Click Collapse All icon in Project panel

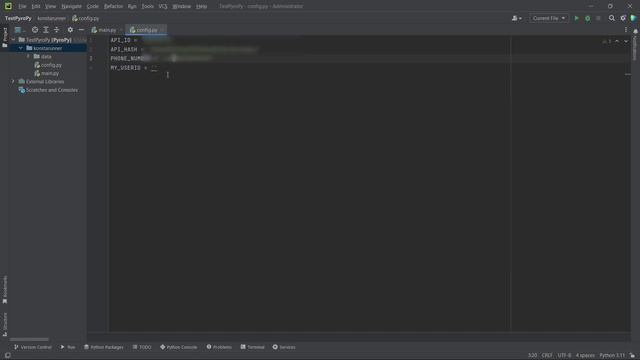57,30
